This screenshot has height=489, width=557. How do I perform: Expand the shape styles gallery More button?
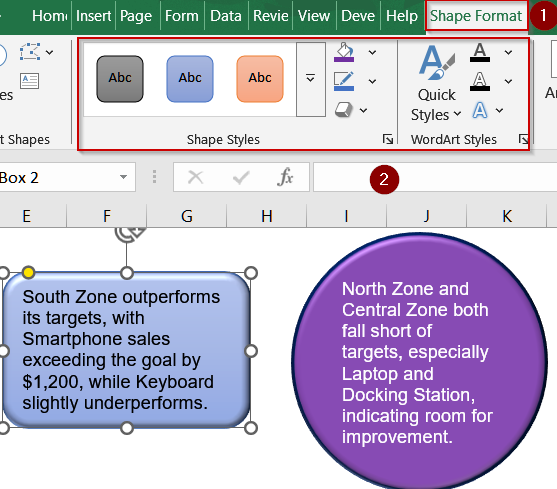click(x=310, y=79)
